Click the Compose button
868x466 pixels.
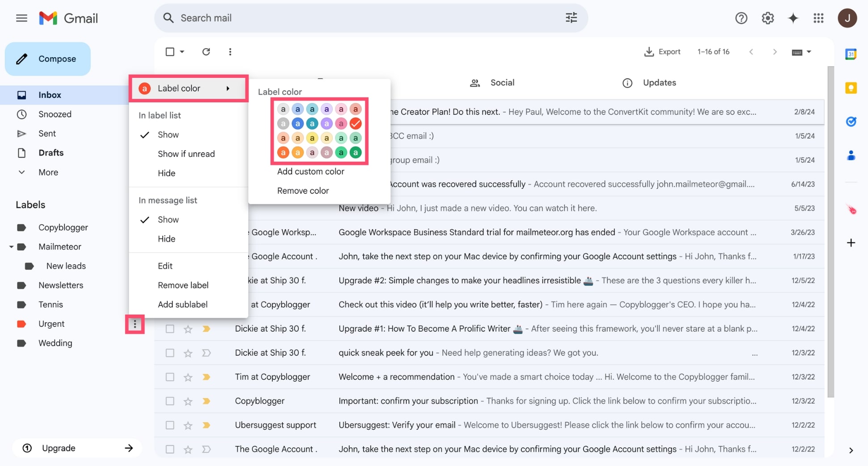48,59
